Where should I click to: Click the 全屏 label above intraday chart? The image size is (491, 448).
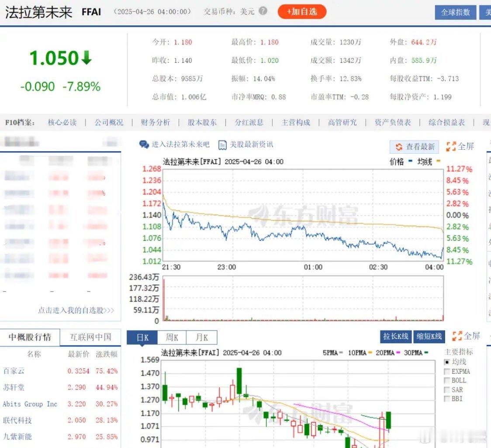click(x=466, y=146)
